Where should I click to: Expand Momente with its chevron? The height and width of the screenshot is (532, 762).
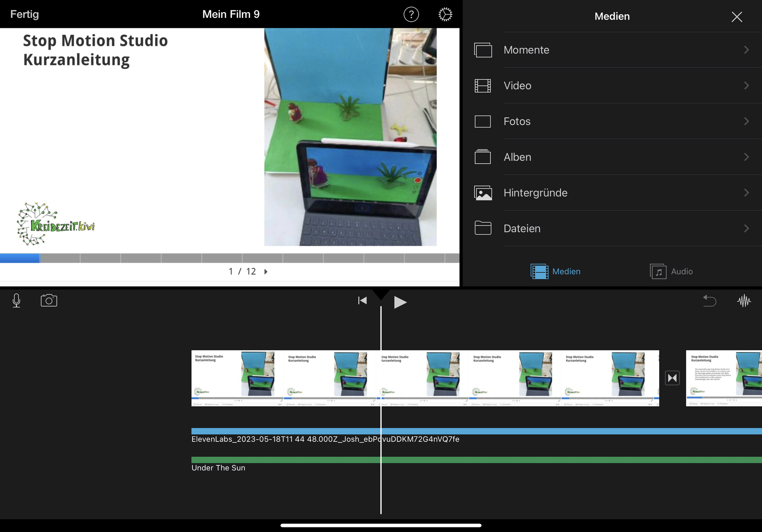tap(746, 50)
